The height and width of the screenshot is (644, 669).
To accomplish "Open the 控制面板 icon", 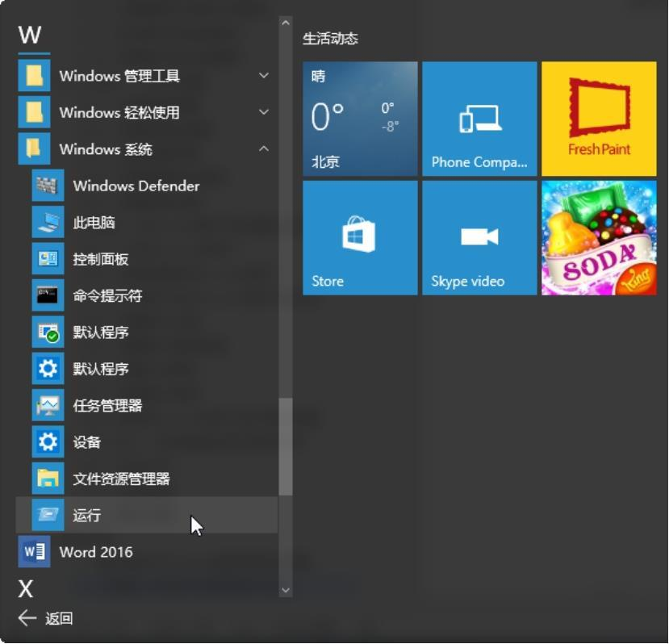I will click(48, 258).
